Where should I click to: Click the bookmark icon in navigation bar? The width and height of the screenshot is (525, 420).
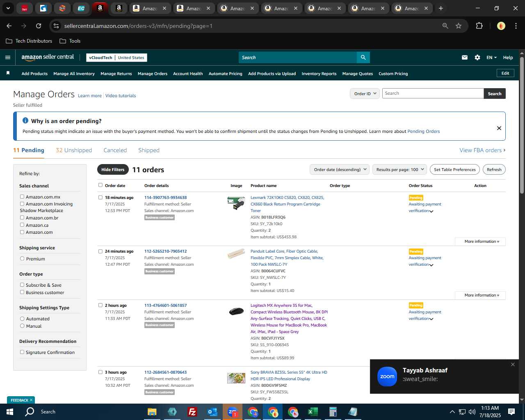[x=8, y=73]
